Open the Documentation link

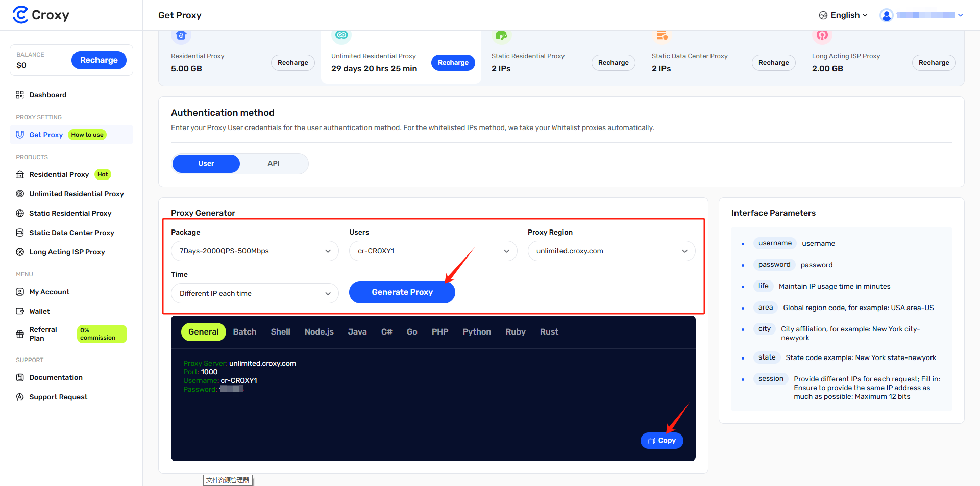tap(71, 377)
